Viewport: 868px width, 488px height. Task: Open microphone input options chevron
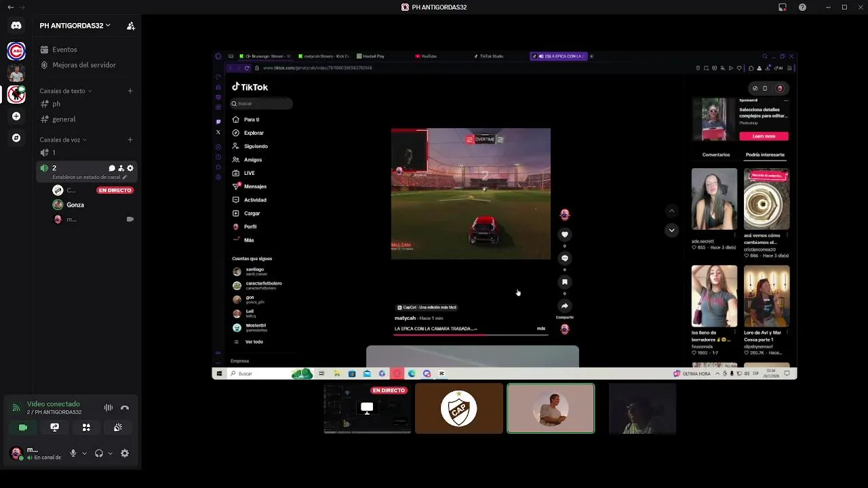tap(84, 453)
